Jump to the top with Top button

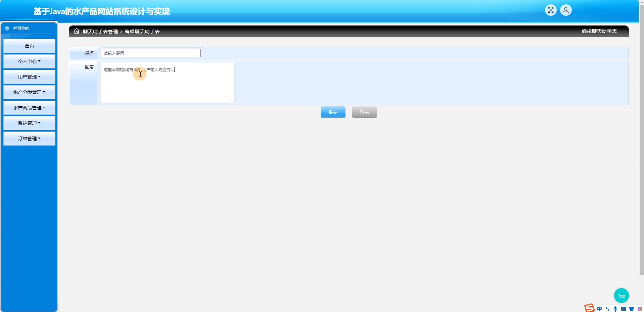[622, 296]
